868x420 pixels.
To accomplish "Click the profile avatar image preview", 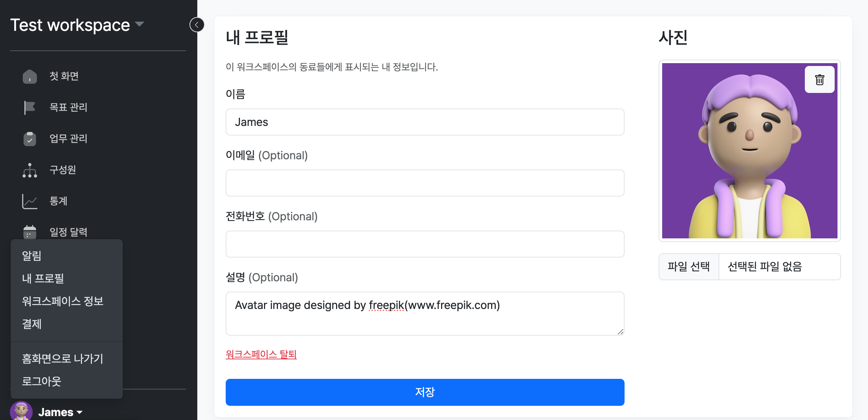I will click(749, 150).
